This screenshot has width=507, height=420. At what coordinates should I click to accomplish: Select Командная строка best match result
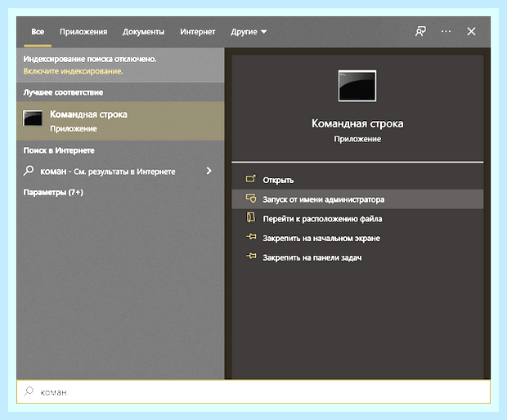[120, 121]
